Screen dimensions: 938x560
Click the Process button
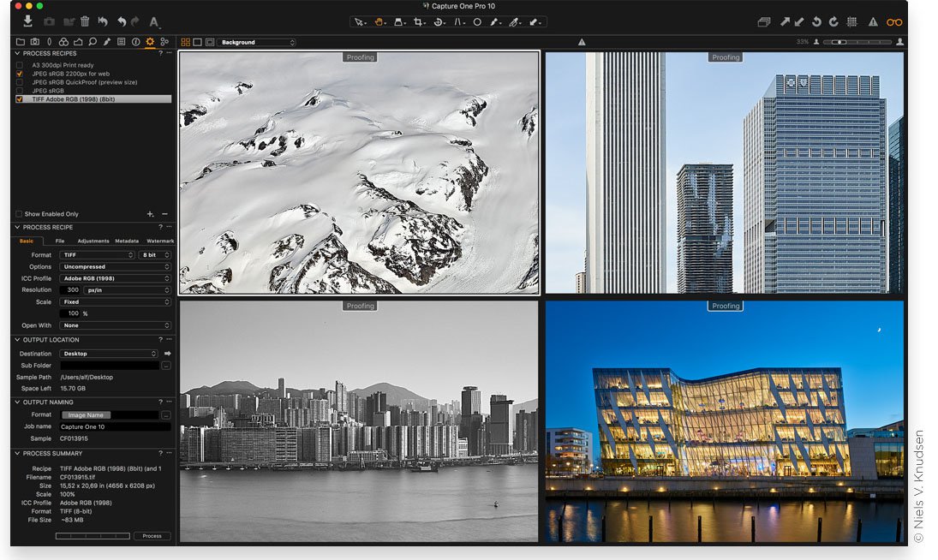152,536
